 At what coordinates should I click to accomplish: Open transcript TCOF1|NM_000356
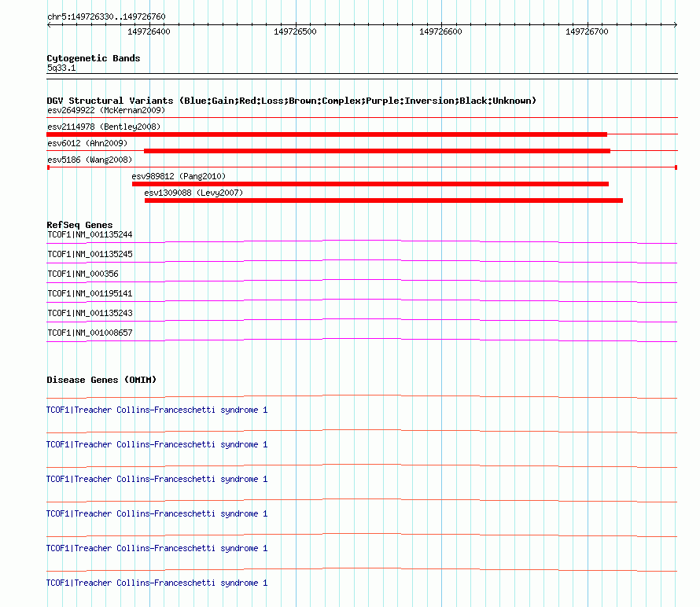(x=83, y=274)
